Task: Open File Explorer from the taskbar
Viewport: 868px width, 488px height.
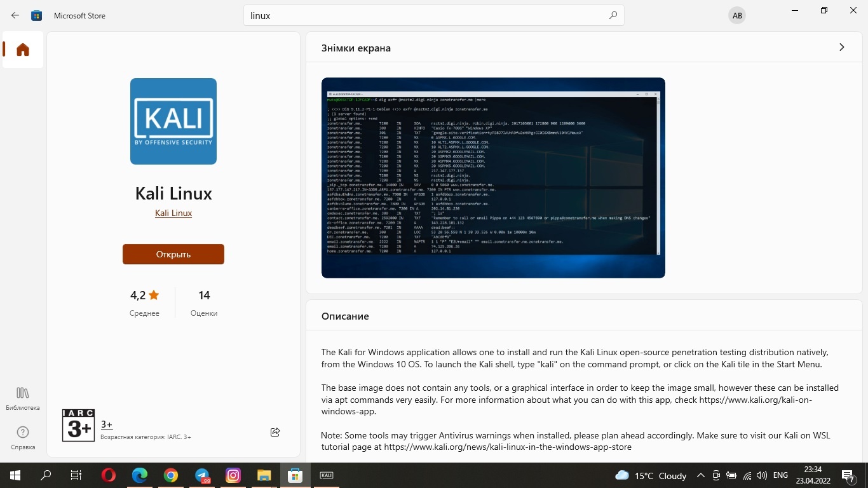Action: [264, 475]
